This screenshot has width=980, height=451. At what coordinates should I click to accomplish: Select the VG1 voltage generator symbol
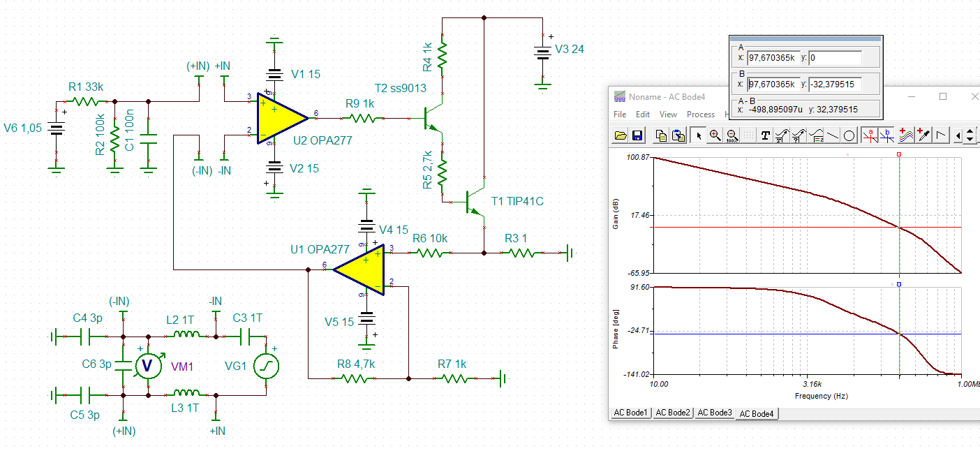266,366
